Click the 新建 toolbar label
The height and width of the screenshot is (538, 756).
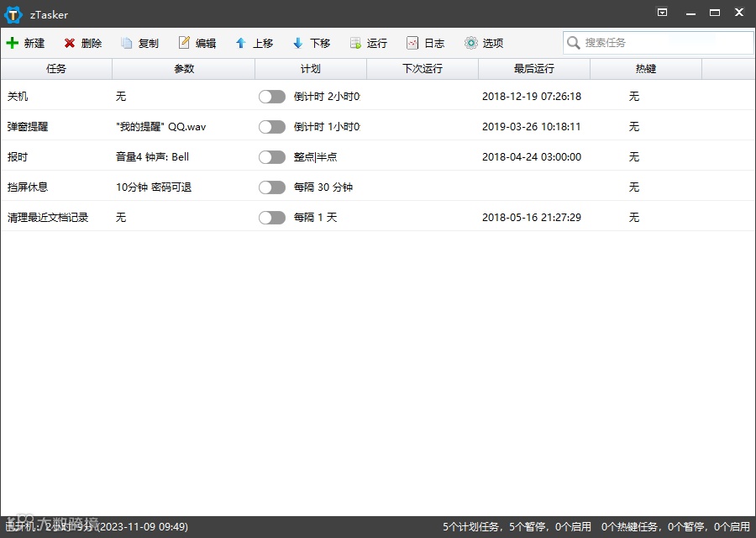pos(34,44)
